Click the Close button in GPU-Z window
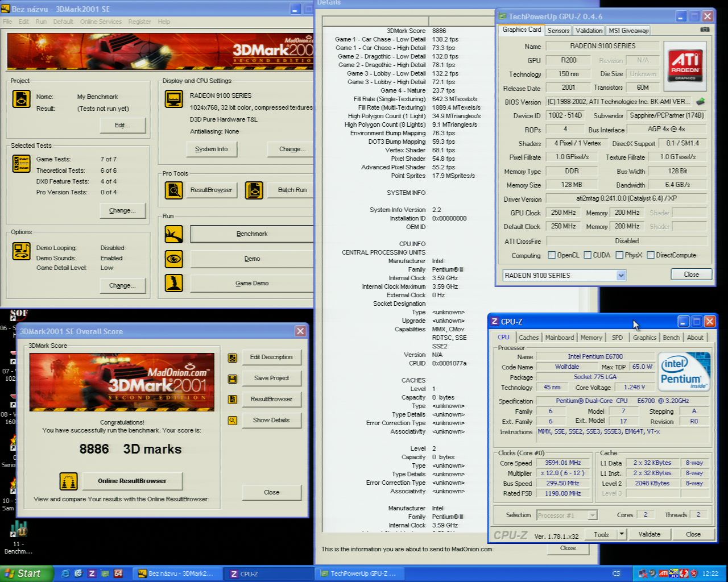Screen dimensions: 728x582 pyautogui.click(x=691, y=275)
